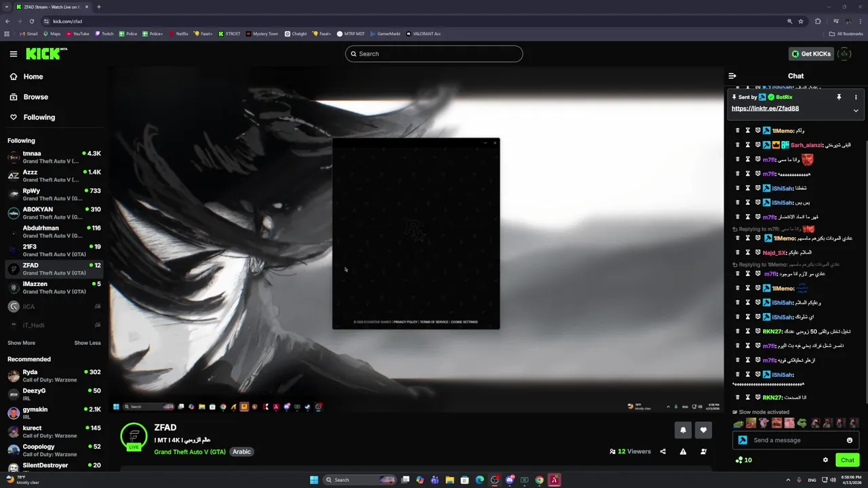Open Azzz channel in sidebar
The width and height of the screenshot is (868, 488).
pyautogui.click(x=54, y=176)
